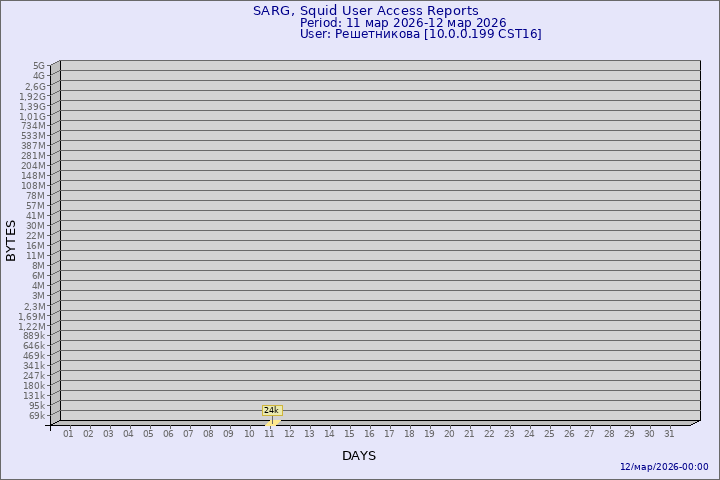Click the DAYS axis title
This screenshot has height=480, width=720.
[x=359, y=456]
